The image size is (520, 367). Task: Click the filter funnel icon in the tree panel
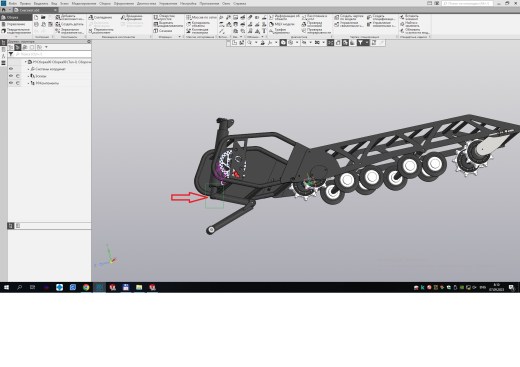point(11,54)
